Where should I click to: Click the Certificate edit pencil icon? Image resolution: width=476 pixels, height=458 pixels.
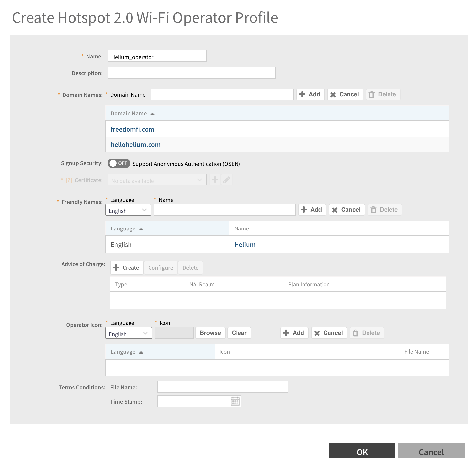coord(227,180)
